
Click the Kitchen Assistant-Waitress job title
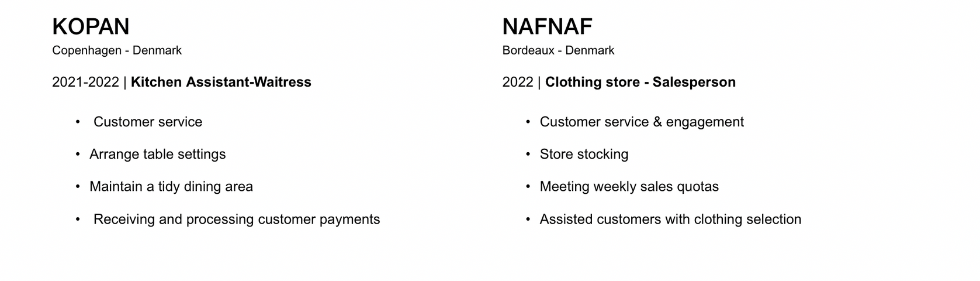221,82
